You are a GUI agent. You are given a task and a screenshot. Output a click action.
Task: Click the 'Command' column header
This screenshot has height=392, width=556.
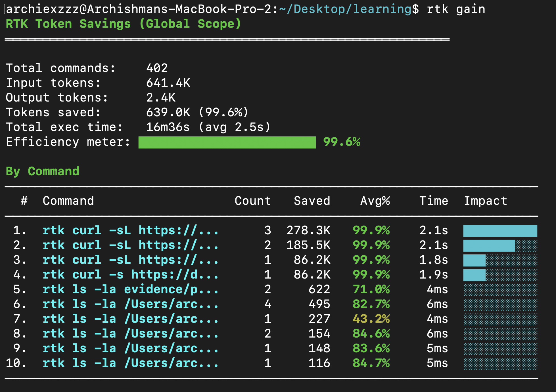point(68,201)
